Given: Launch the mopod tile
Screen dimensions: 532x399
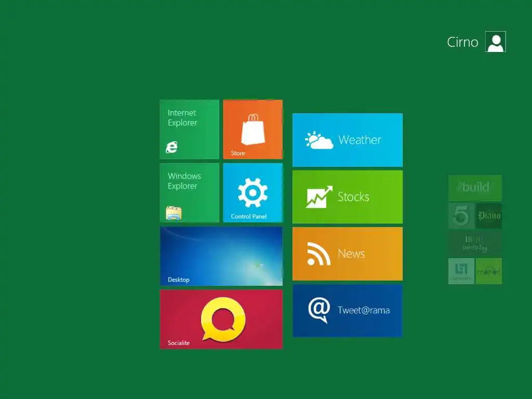Looking at the screenshot, I should click(489, 271).
